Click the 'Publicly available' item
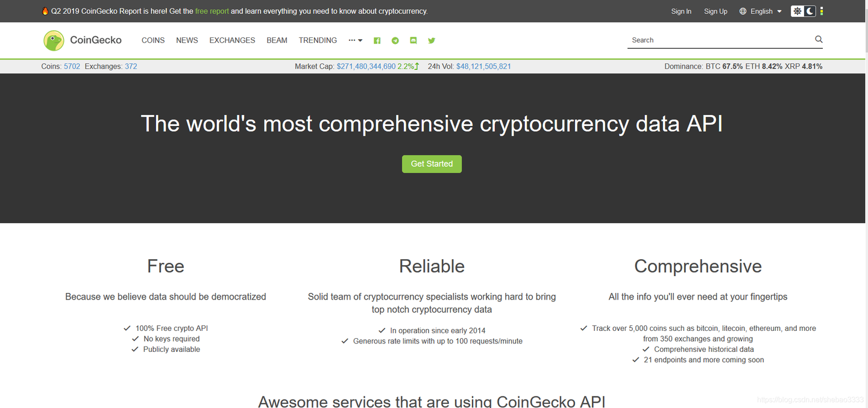The width and height of the screenshot is (868, 408). click(166, 350)
